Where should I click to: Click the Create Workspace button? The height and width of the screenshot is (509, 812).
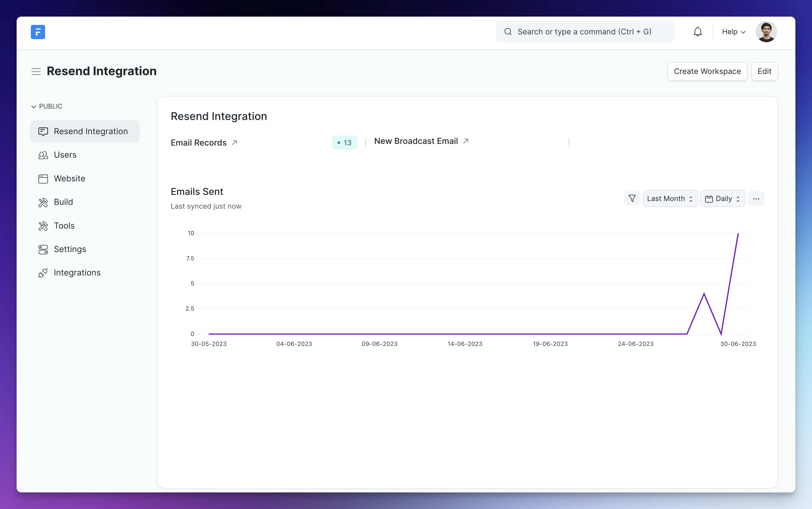tap(707, 71)
